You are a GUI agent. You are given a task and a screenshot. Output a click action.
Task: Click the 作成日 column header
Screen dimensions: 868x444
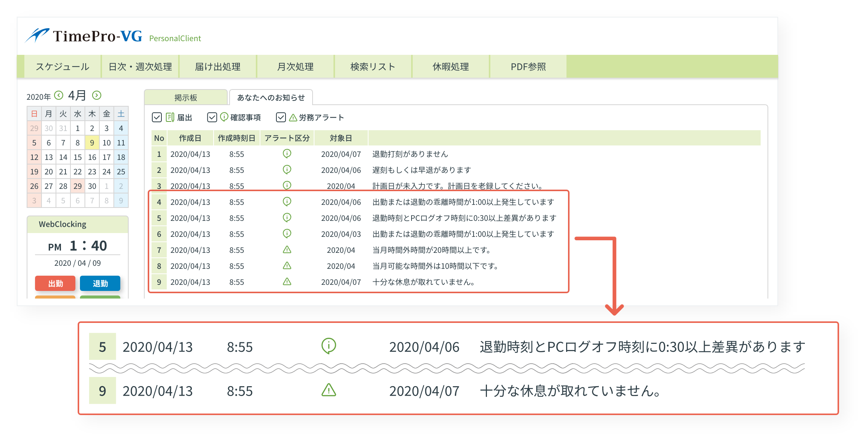190,138
